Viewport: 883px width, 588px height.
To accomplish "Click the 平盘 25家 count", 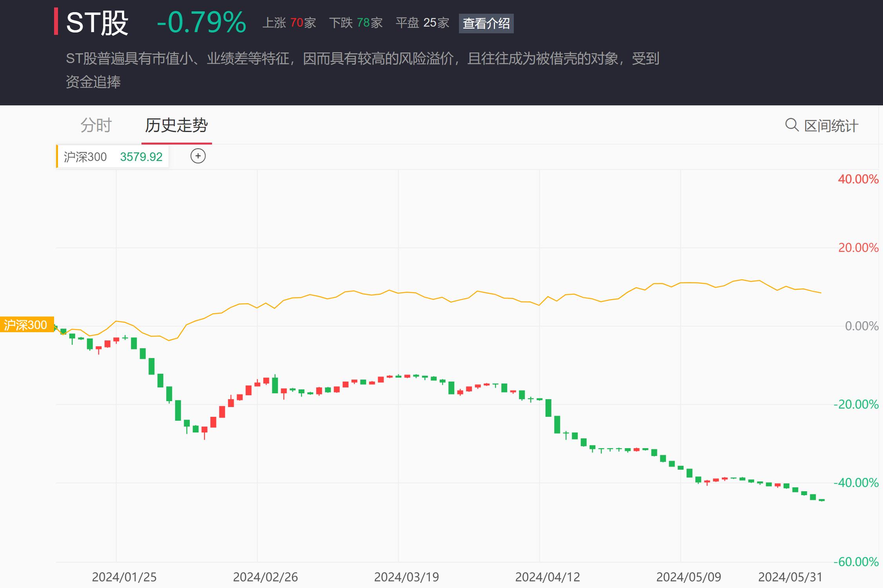I will pos(422,23).
